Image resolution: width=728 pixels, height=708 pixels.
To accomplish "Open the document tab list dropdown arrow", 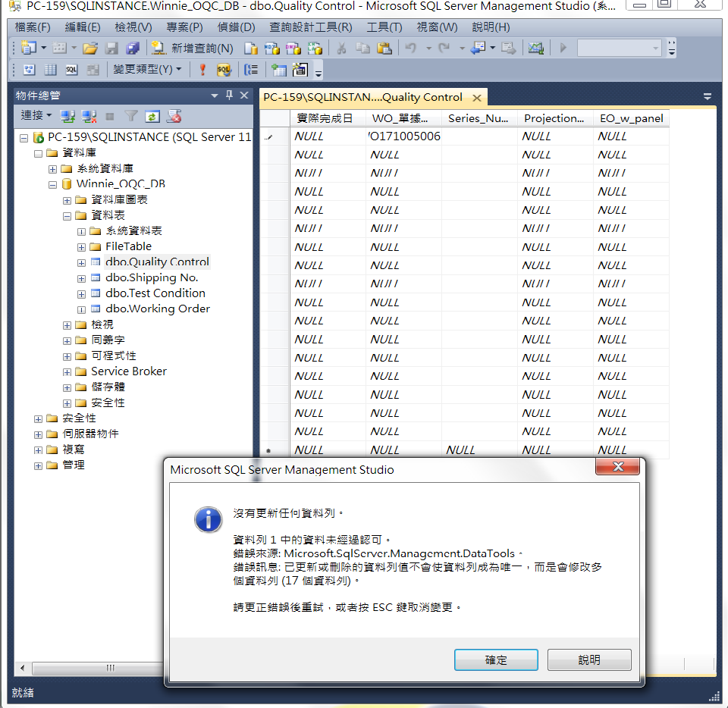I will (707, 96).
